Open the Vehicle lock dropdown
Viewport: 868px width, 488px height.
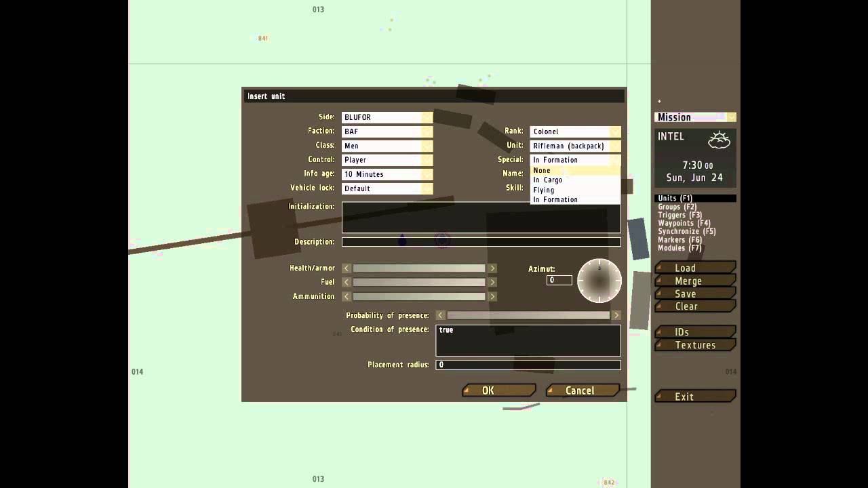pyautogui.click(x=387, y=188)
